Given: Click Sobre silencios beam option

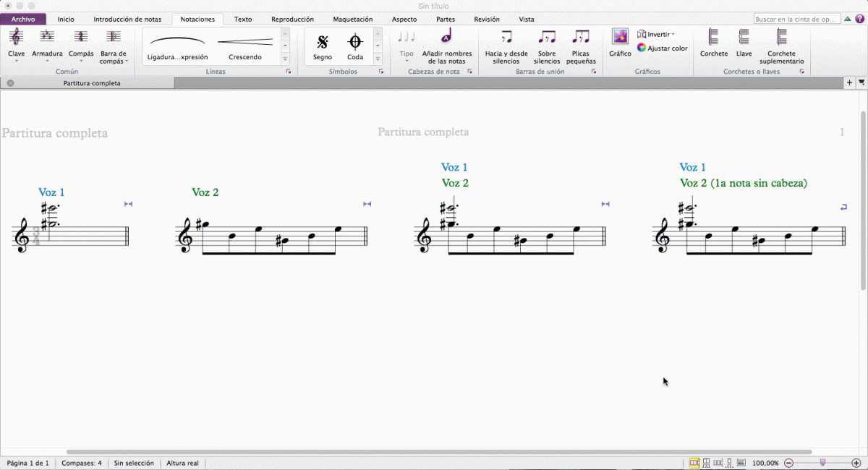Looking at the screenshot, I should [x=547, y=46].
